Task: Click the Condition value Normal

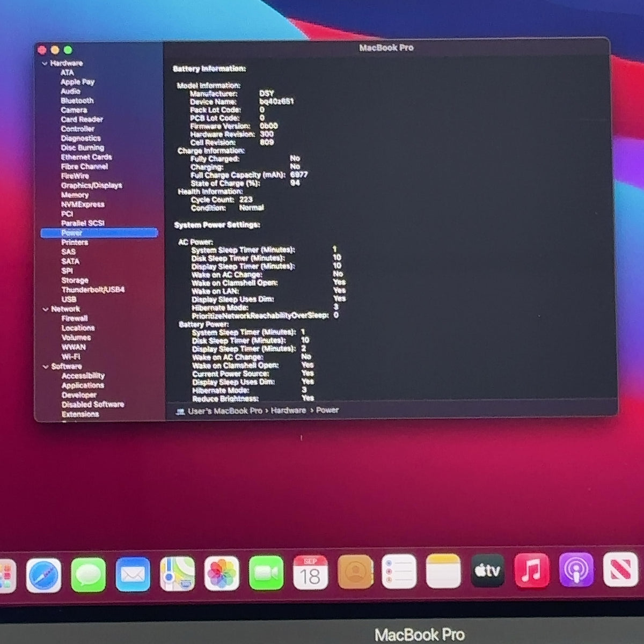Action: [251, 208]
